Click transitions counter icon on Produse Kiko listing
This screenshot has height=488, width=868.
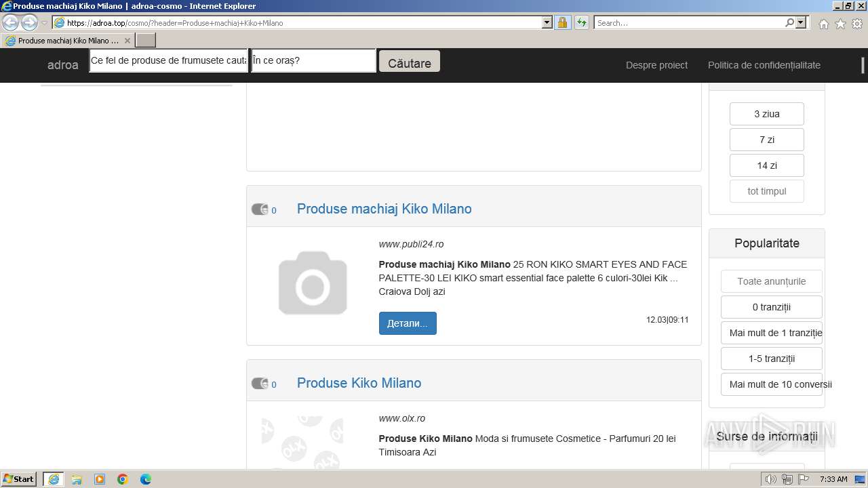coord(260,384)
